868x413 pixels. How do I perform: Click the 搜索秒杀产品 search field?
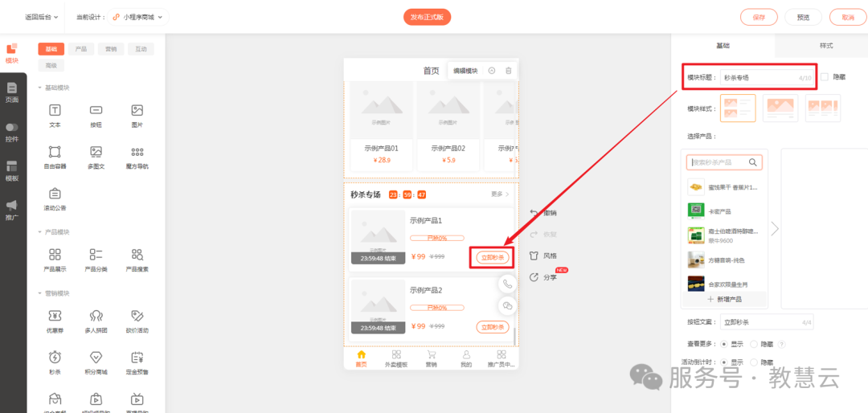click(718, 162)
